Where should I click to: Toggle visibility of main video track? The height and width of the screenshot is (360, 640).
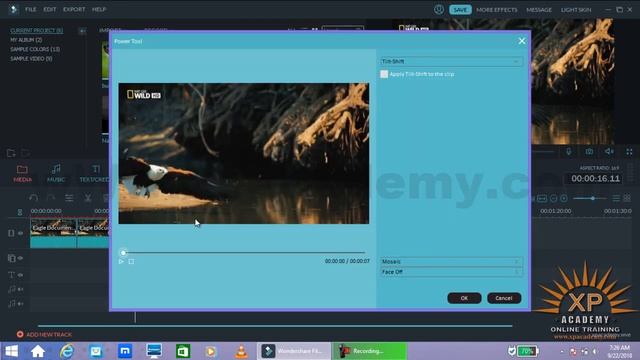coord(20,233)
